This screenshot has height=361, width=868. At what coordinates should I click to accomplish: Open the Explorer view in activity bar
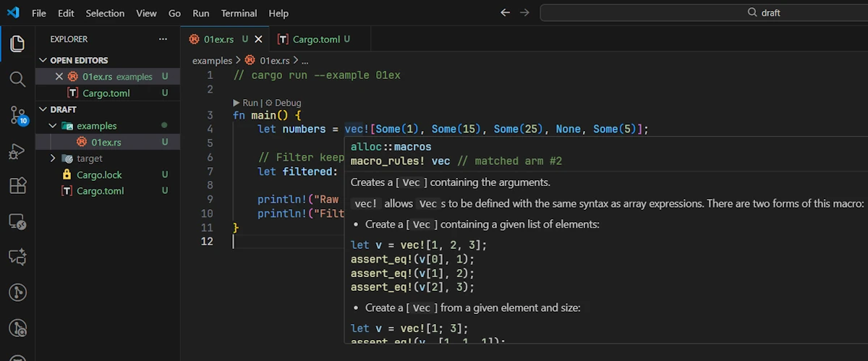coord(17,44)
